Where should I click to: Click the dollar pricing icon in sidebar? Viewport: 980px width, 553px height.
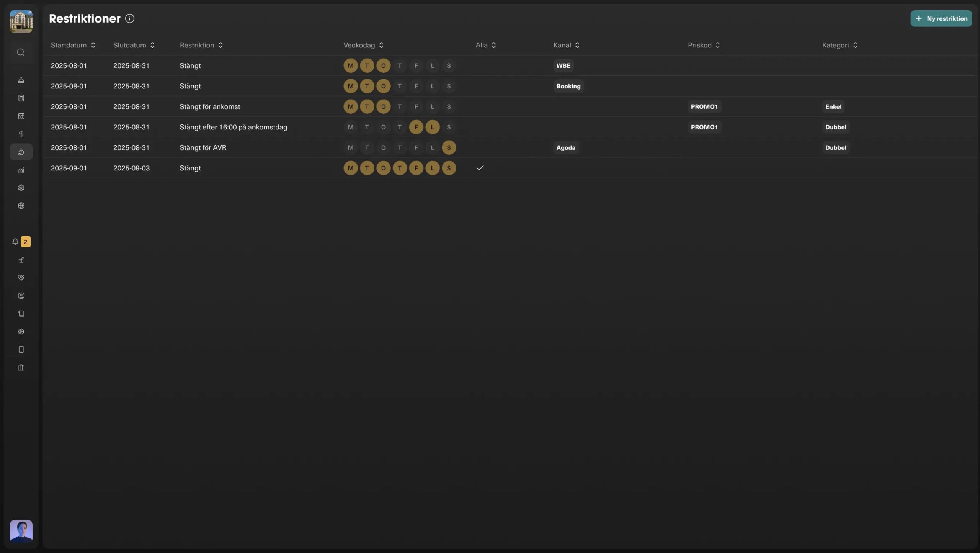[21, 134]
